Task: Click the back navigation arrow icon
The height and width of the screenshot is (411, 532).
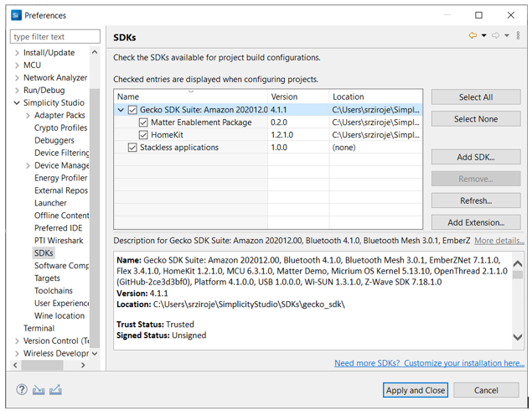Action: [473, 35]
